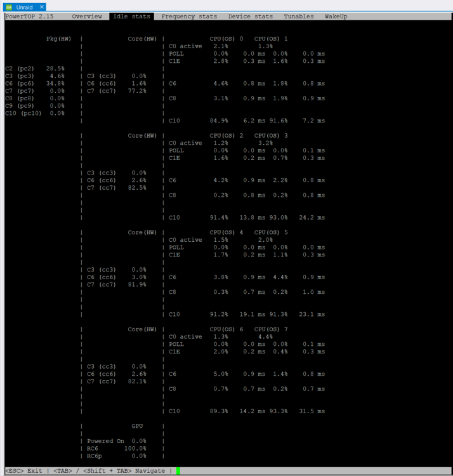453x476 pixels.
Task: Click the CPU(OS) 4 header
Action: (226, 232)
